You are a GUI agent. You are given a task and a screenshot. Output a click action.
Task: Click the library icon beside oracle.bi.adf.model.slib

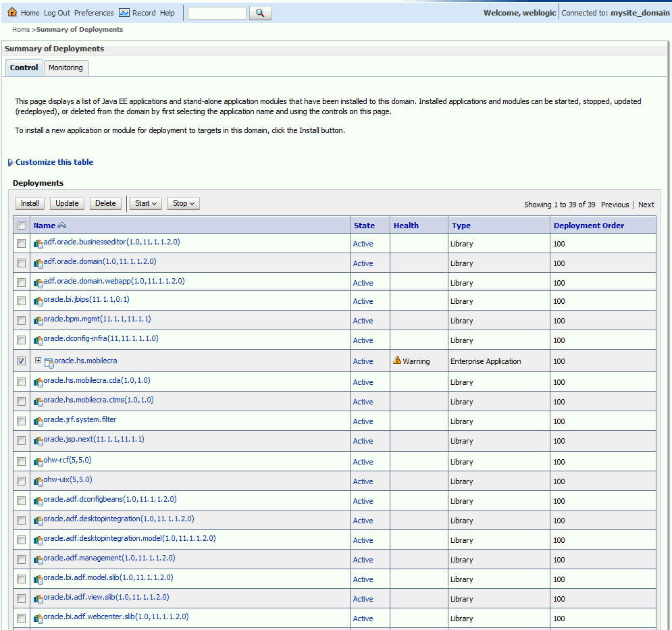tap(38, 580)
